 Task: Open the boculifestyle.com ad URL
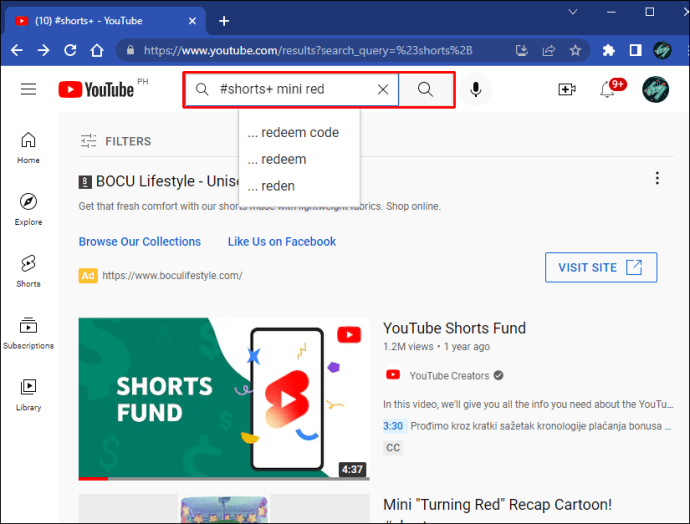pos(172,276)
